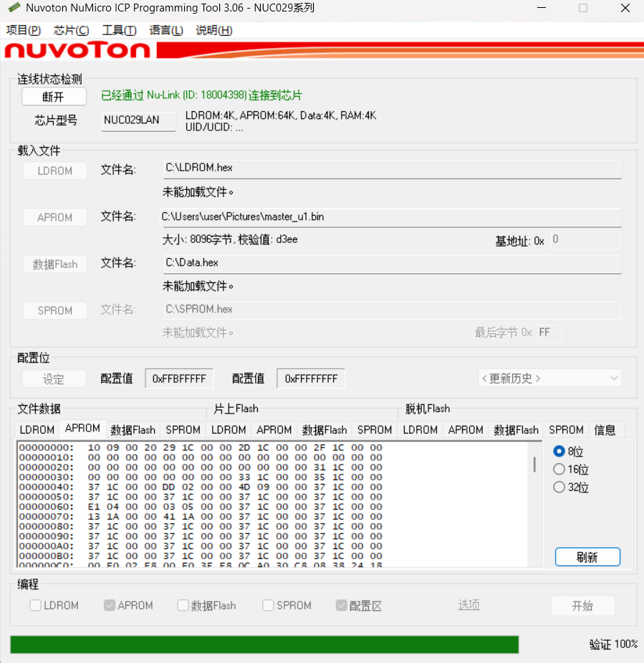Click the NUC029LAN chip model button

(138, 120)
